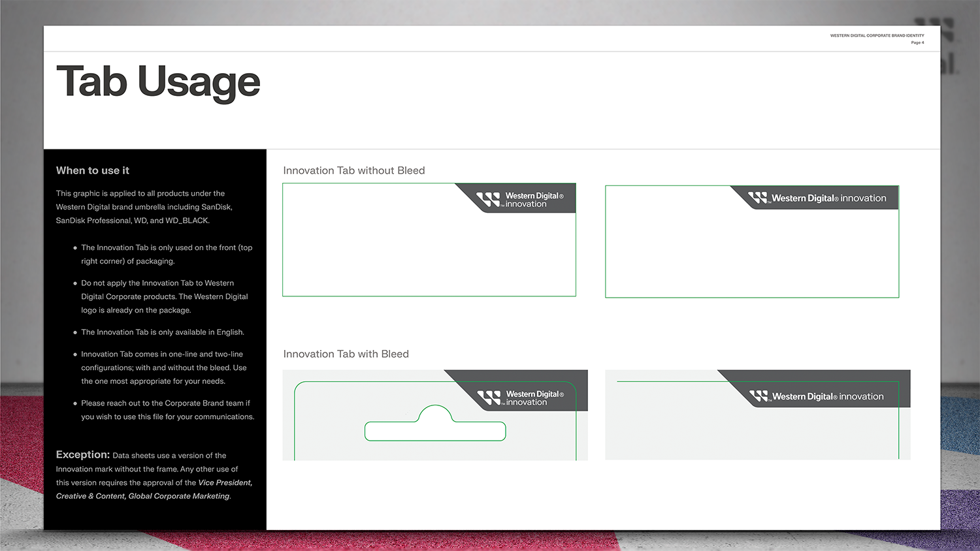Click the italic text 'Vice President, Creative & Content, Global Corporate Marketing'
The width and height of the screenshot is (980, 551).
(154, 490)
